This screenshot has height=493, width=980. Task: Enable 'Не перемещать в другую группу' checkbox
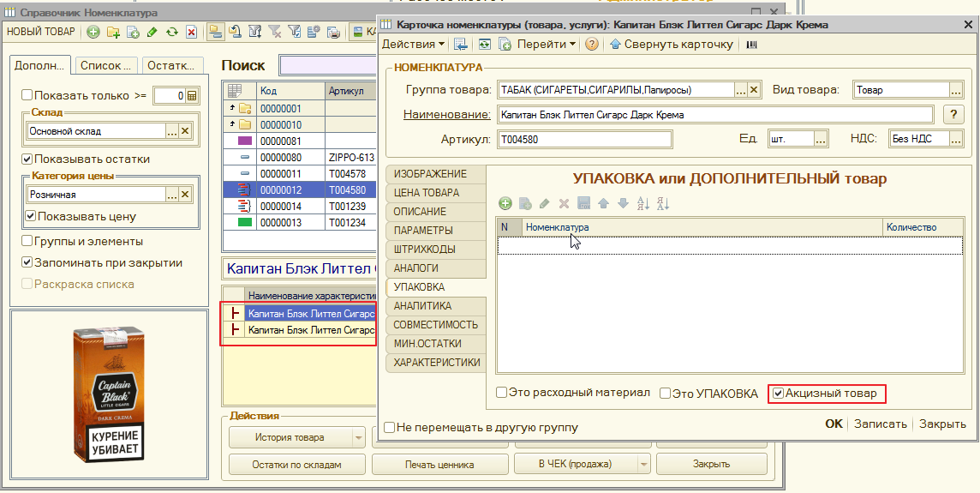[x=390, y=428]
